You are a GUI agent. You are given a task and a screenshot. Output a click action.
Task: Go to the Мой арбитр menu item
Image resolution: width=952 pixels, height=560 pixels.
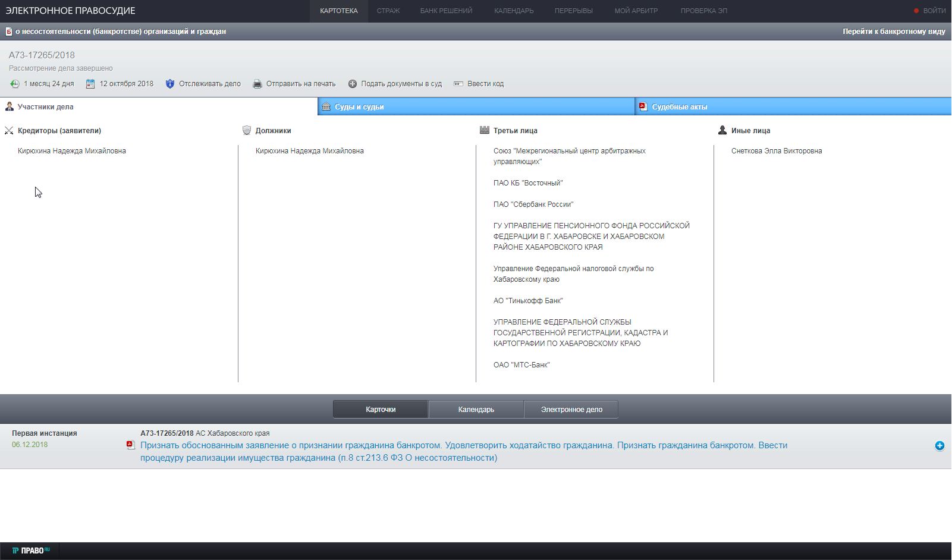(x=636, y=11)
